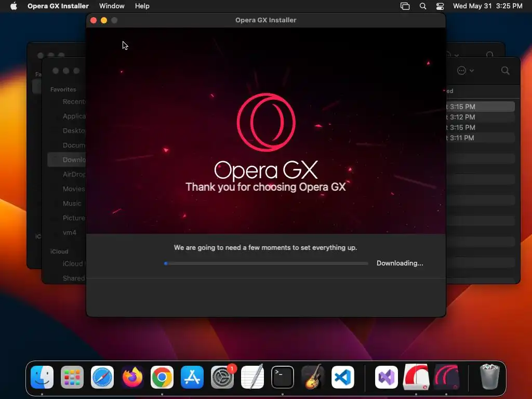The width and height of the screenshot is (532, 399).
Task: Click the Finder window search icon
Action: point(505,71)
